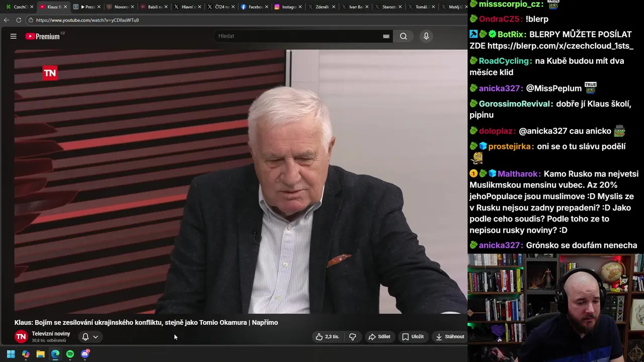Expand subscription notification dropdown chevron
Viewport: 644px width, 362px height.
[96, 337]
